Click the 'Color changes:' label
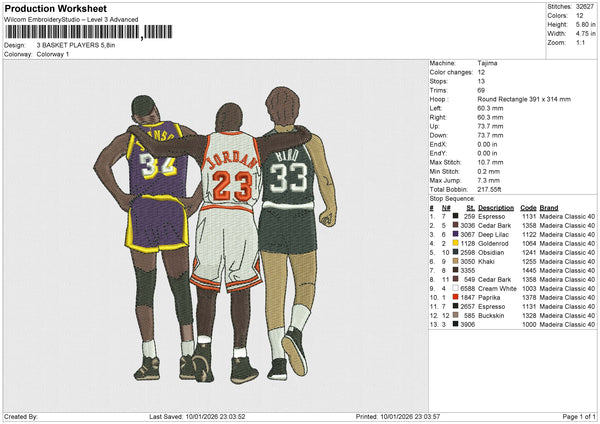Viewport: 600px width, 424px height. (451, 72)
